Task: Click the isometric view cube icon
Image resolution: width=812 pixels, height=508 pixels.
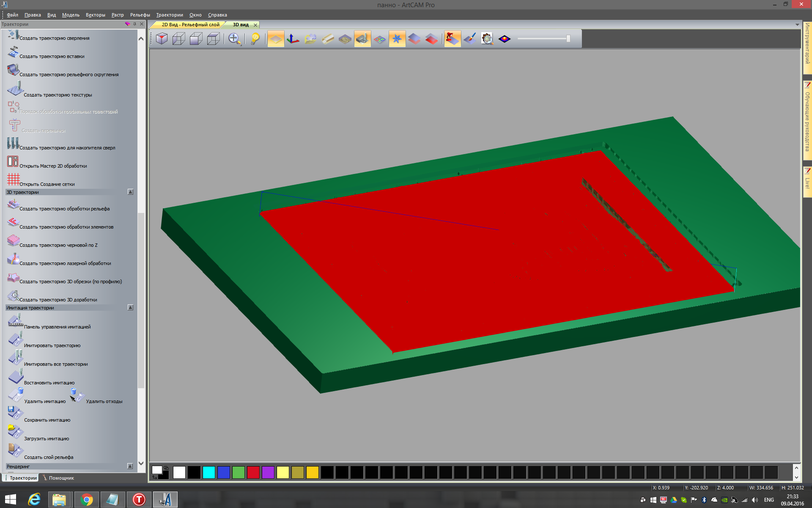Action: click(x=162, y=39)
